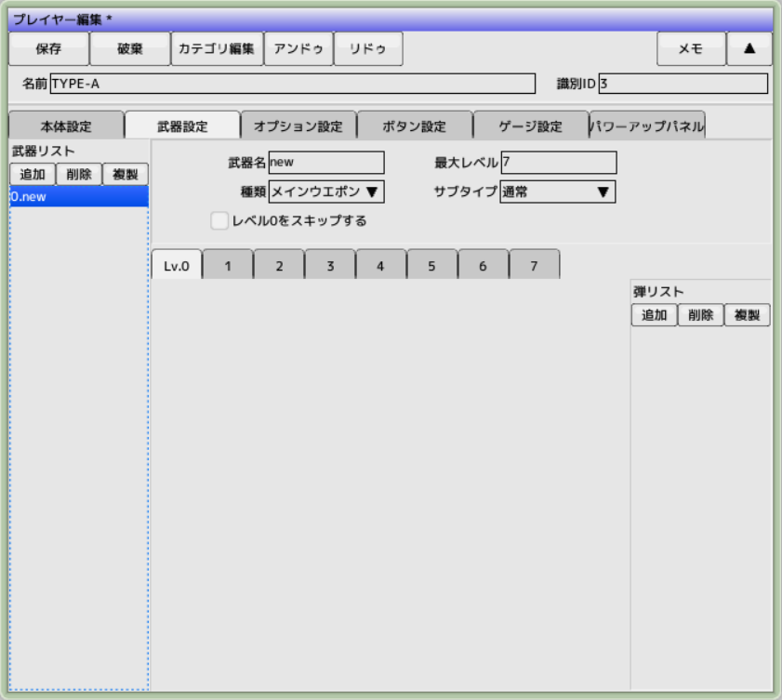Switch to the 本体設定 tab
782x700 pixels.
click(x=66, y=126)
